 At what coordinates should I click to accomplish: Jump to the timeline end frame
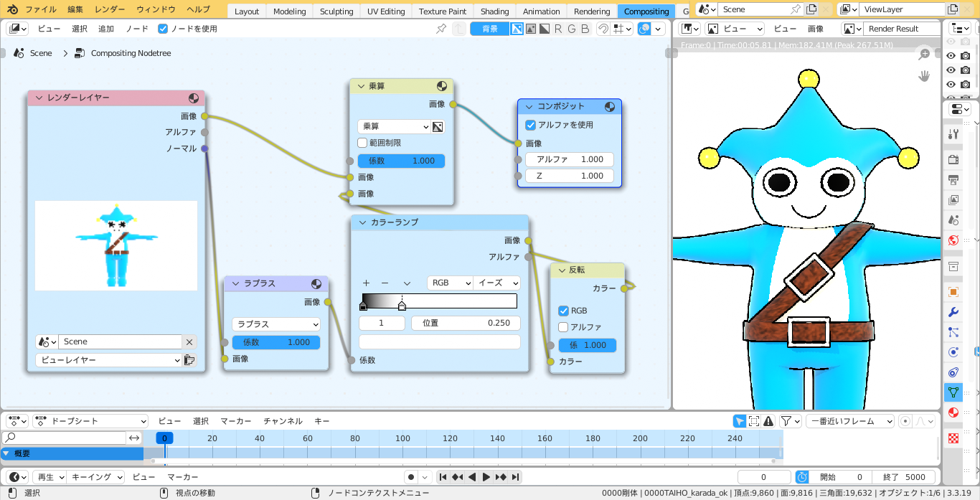[515, 477]
